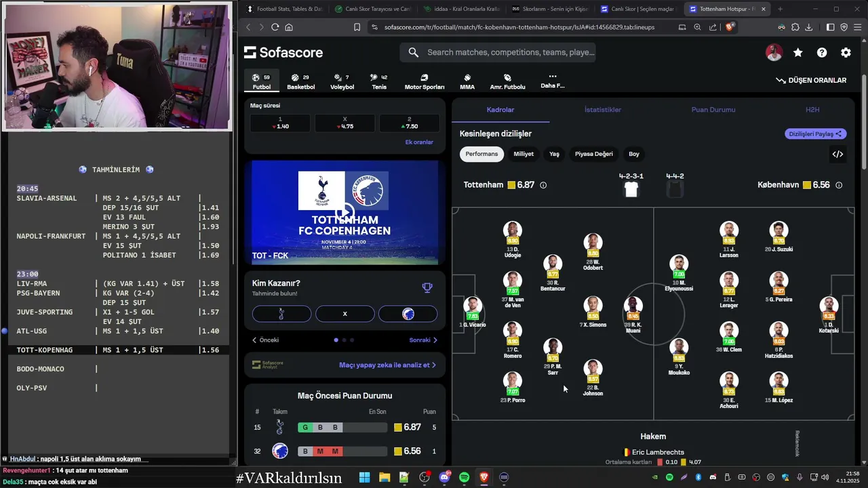868x488 pixels.
Task: Vote Tottenham in Kim Kazanır poll
Action: (x=281, y=314)
